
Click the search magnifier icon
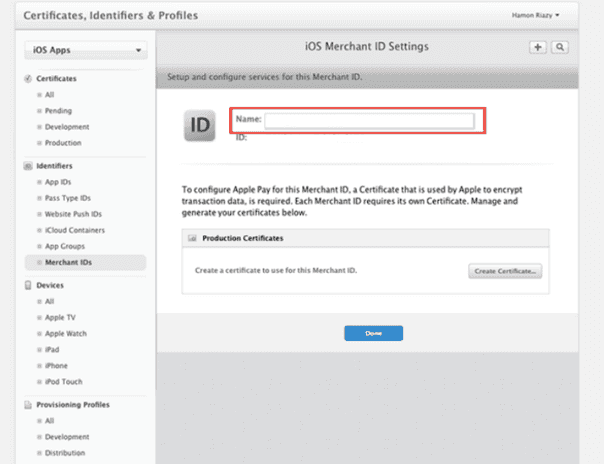pyautogui.click(x=560, y=46)
